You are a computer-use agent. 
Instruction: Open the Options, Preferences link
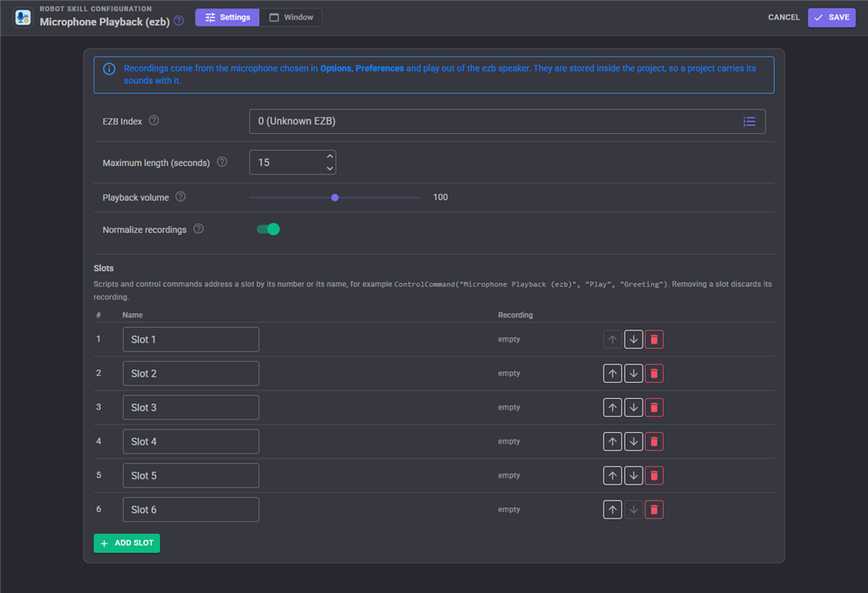pyautogui.click(x=362, y=68)
